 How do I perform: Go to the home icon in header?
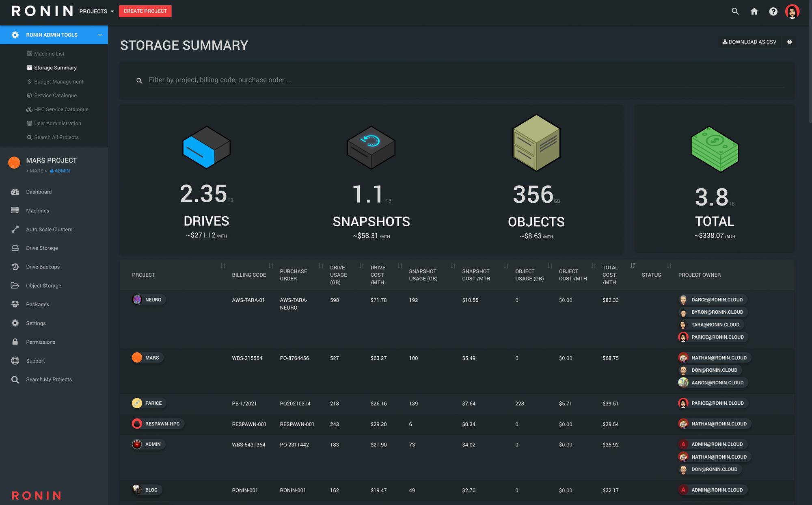(754, 11)
